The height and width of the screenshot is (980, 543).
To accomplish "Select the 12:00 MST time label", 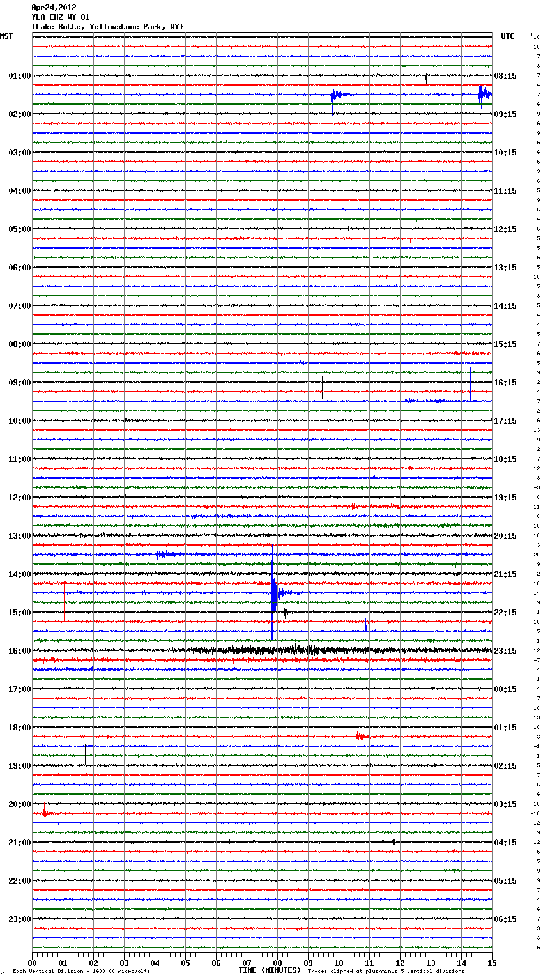I will click(19, 498).
